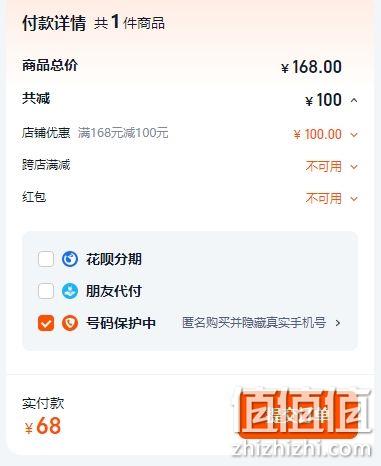Click the orange submit order button
381x466 pixels.
coord(298,414)
